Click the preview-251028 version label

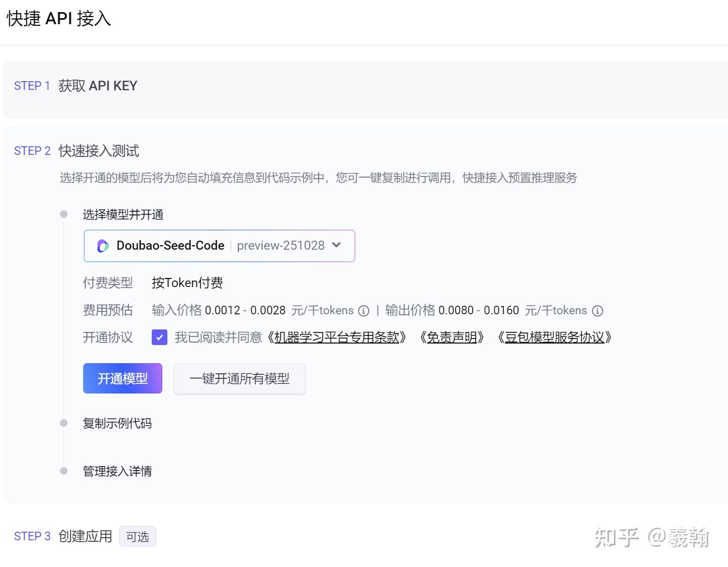[x=280, y=246]
